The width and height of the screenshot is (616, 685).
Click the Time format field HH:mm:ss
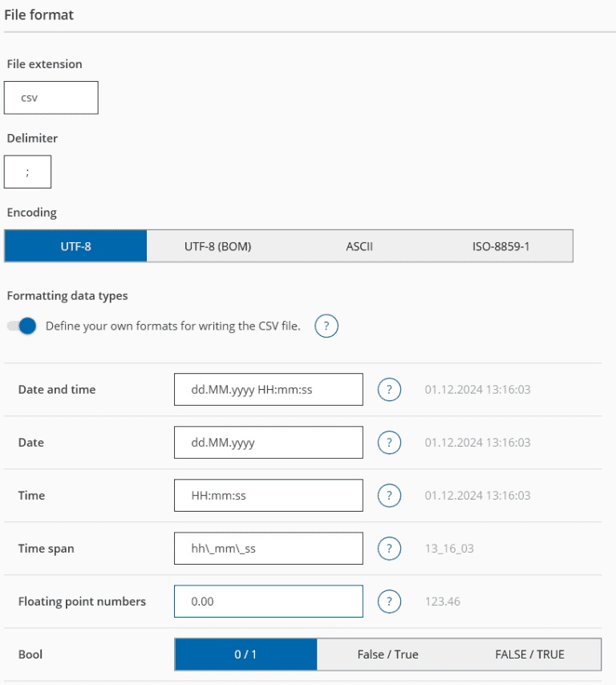click(269, 496)
